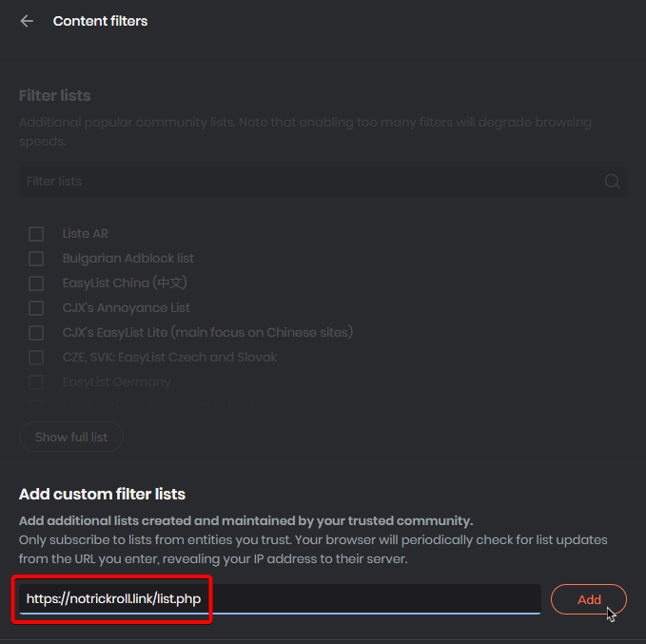
Task: Click the Add button
Action: (589, 599)
